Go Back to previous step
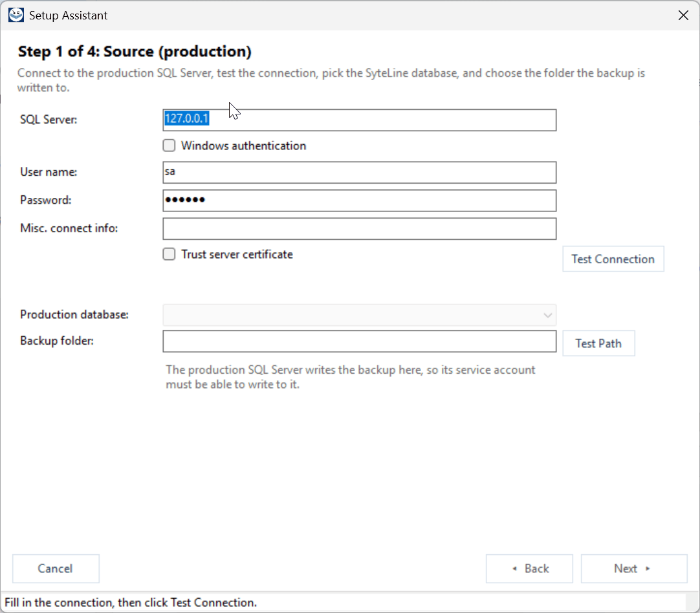This screenshot has width=700, height=613. 529,568
